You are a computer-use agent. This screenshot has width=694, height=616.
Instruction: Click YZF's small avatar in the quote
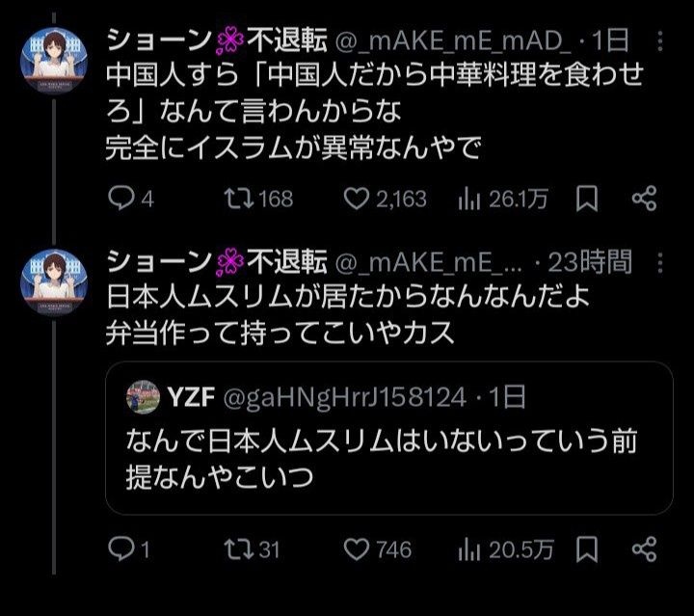pyautogui.click(x=143, y=395)
